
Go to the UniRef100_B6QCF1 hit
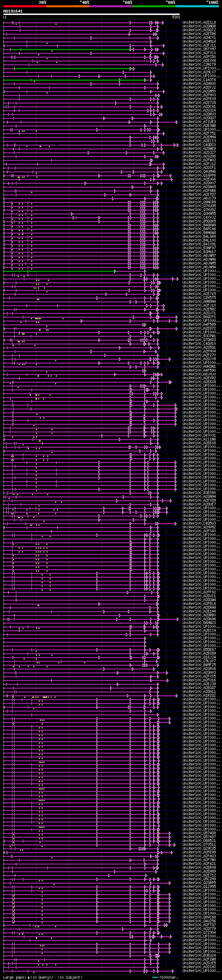pos(199,316)
